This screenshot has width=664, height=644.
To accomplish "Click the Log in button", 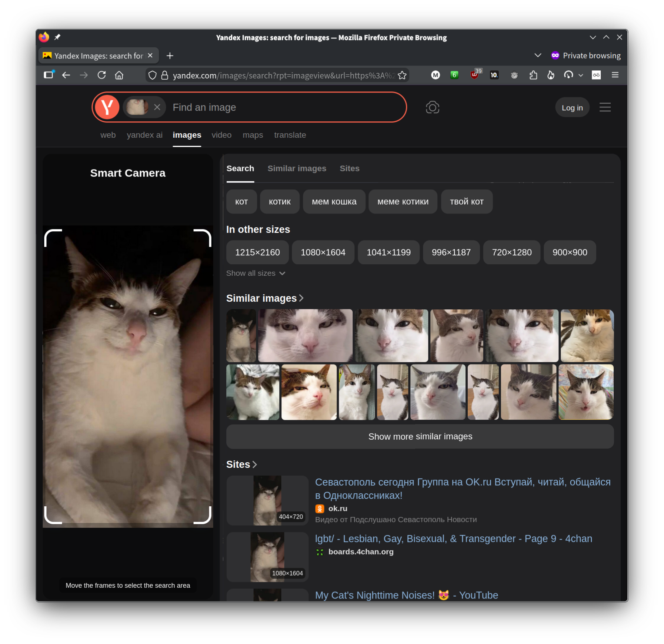I will click(x=572, y=108).
